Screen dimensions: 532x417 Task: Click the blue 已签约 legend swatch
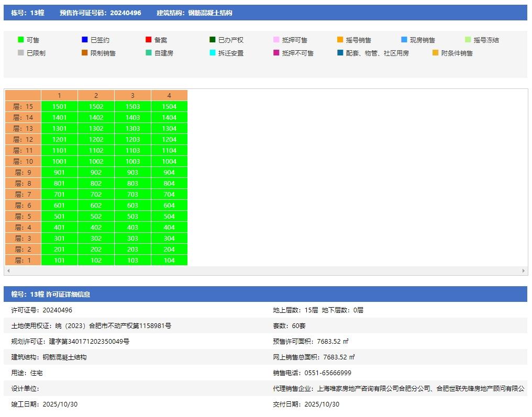click(85, 40)
